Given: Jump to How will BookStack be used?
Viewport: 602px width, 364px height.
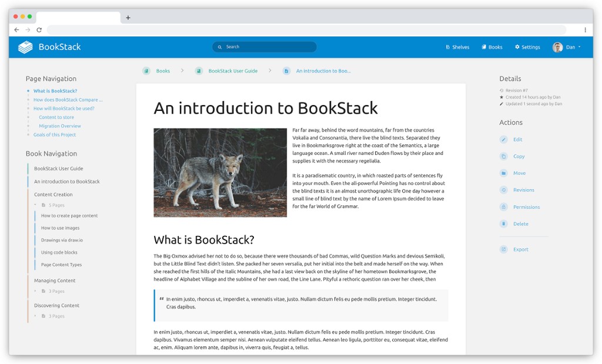Looking at the screenshot, I should tap(63, 109).
